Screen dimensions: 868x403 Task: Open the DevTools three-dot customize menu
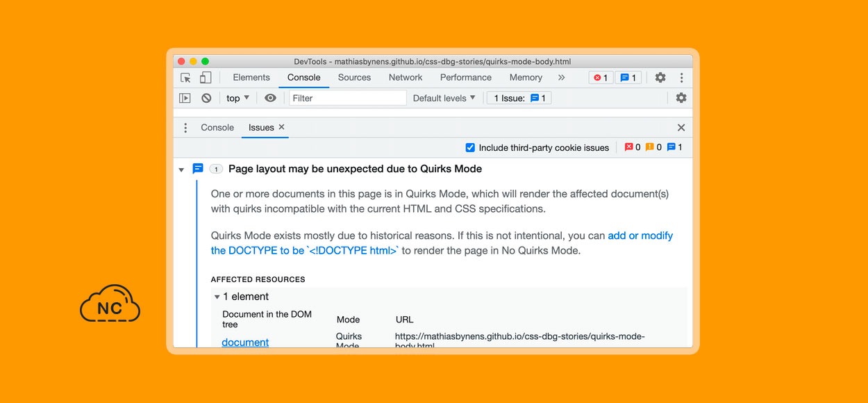coord(681,78)
